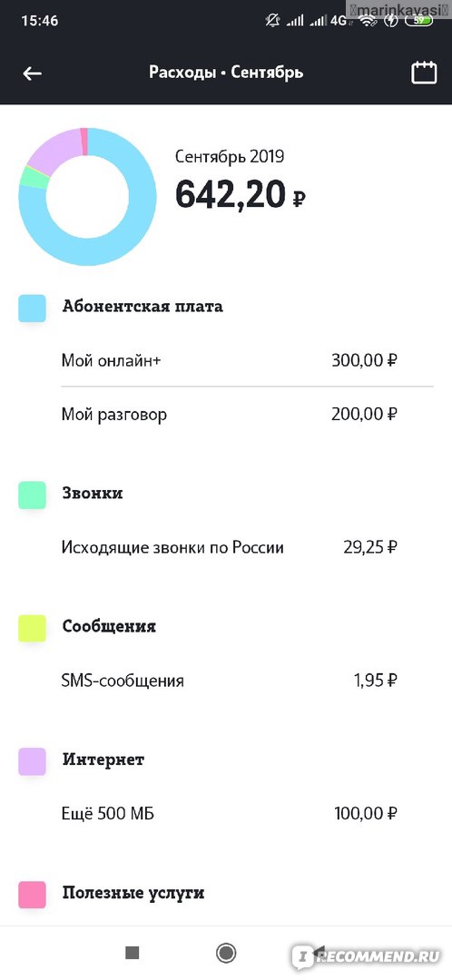Tap the blue Абонентская плата color square
The height and width of the screenshot is (980, 452).
[x=32, y=309]
